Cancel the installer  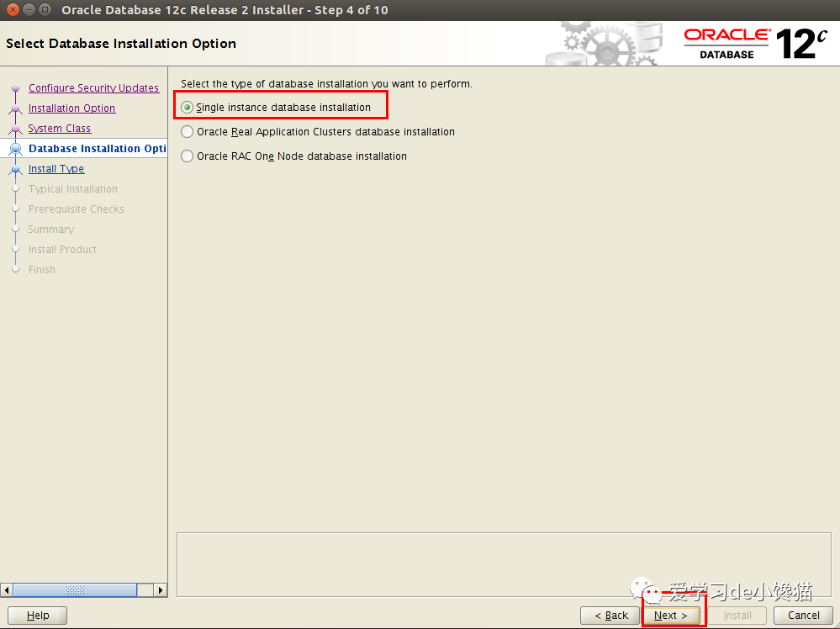803,615
